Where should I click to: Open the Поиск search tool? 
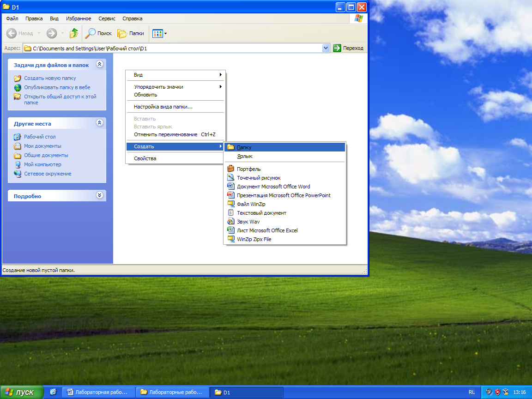click(98, 33)
